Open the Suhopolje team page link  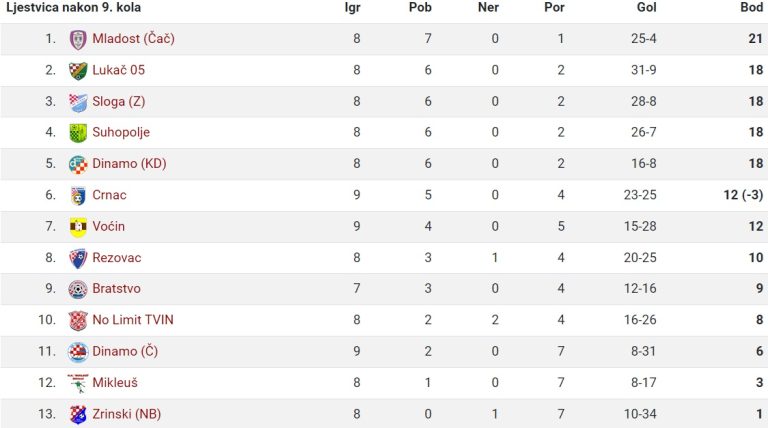coord(121,132)
